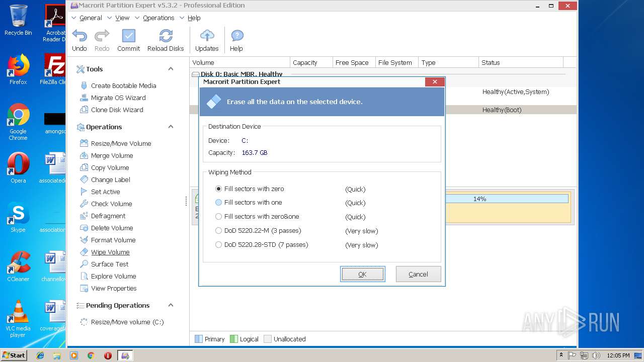Collapse the Operations section chevron
The image size is (644, 362).
[171, 127]
